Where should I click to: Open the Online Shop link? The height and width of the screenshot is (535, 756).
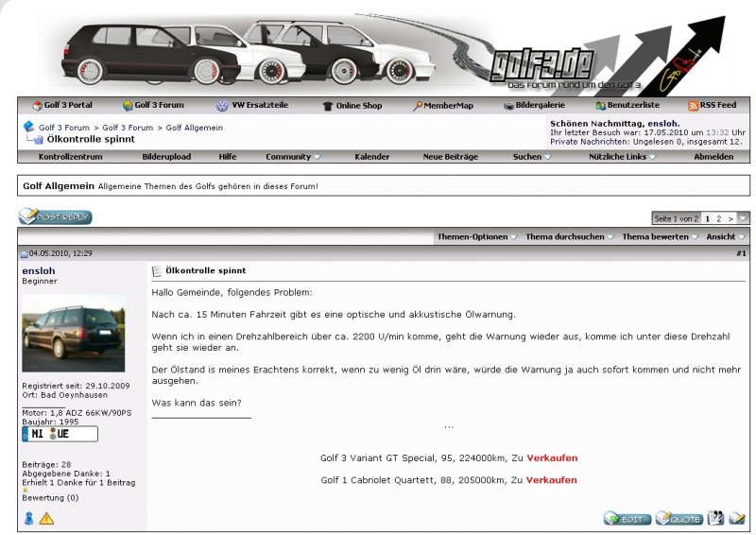tap(352, 105)
